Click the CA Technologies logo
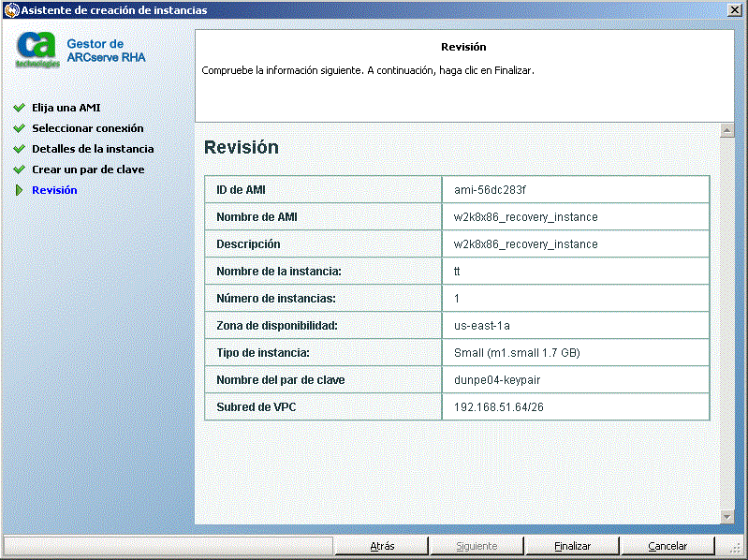The height and width of the screenshot is (560, 748). (37, 50)
